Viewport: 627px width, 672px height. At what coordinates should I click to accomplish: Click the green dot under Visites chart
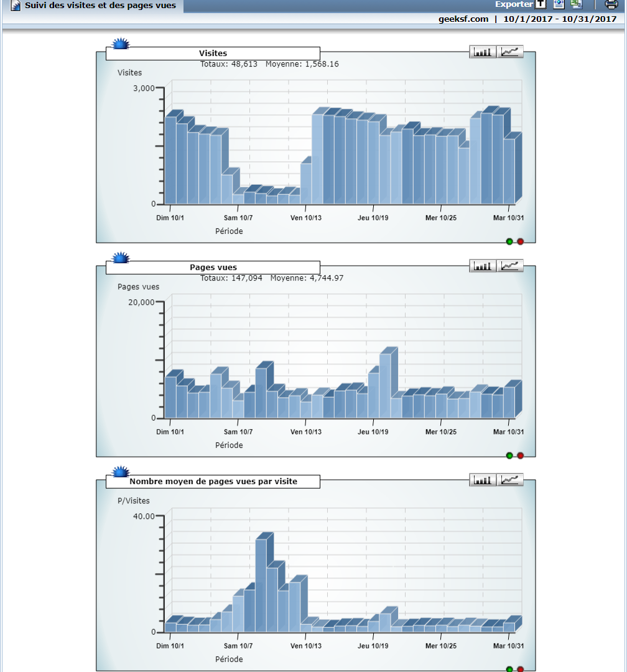(x=509, y=241)
